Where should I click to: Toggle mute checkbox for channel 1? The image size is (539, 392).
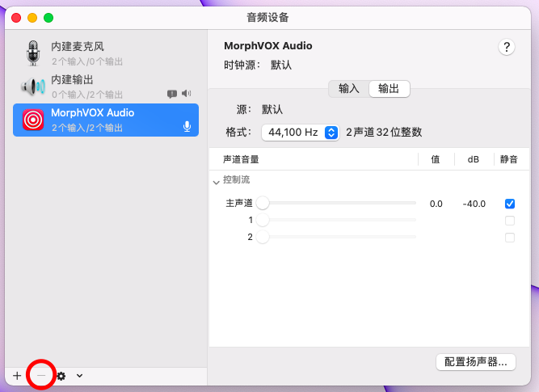tap(509, 221)
